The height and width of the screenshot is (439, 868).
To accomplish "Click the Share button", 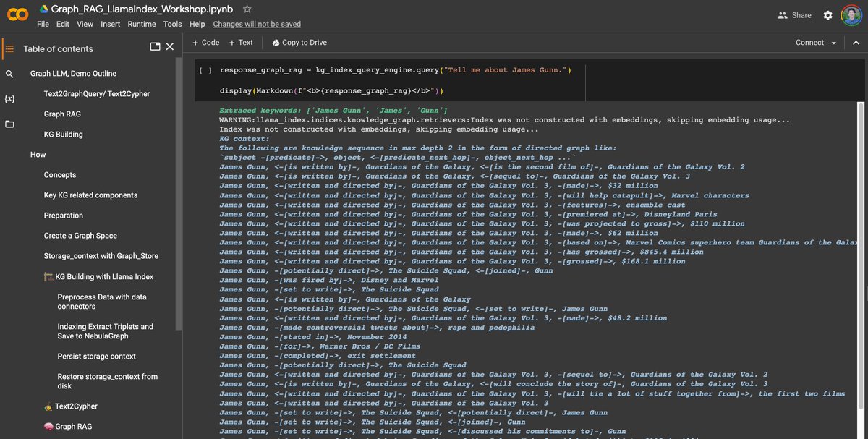I will (794, 15).
